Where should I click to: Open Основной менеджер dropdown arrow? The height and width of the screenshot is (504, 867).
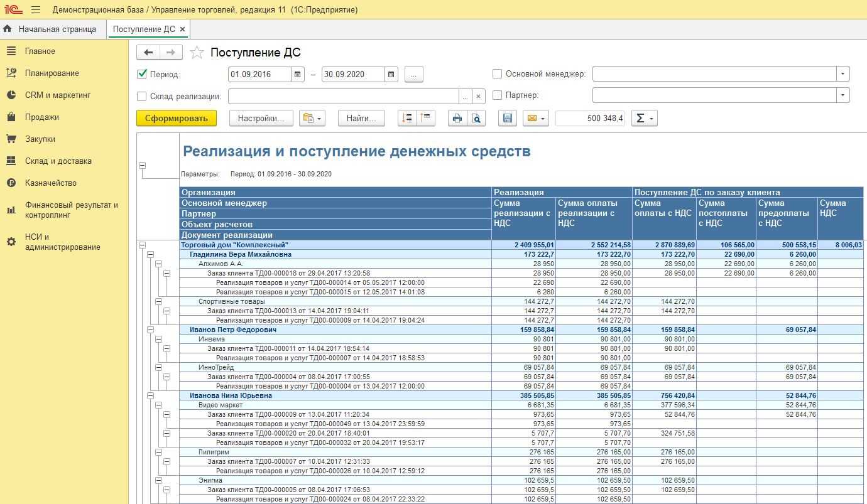[x=842, y=73]
